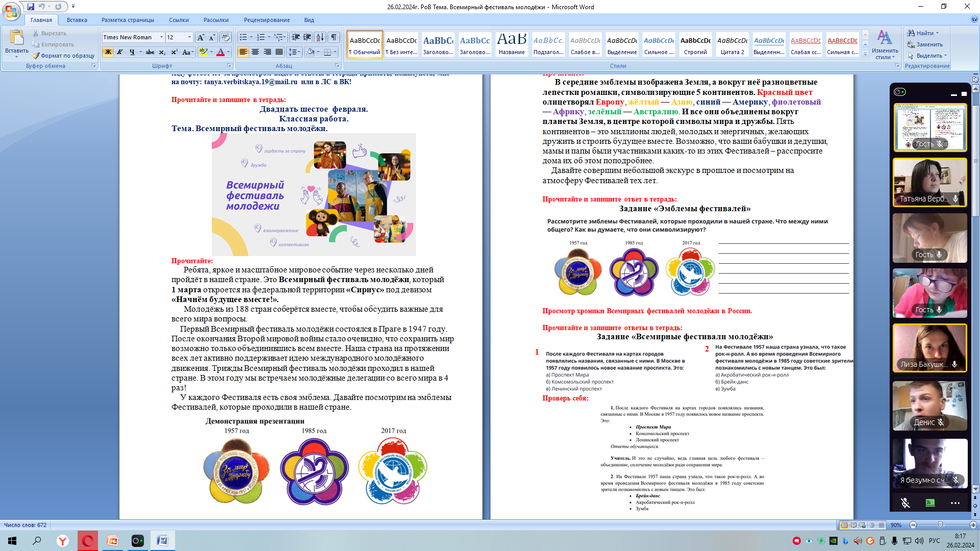Toggle left paragraph alignment
The width and height of the screenshot is (980, 551).
tap(243, 52)
